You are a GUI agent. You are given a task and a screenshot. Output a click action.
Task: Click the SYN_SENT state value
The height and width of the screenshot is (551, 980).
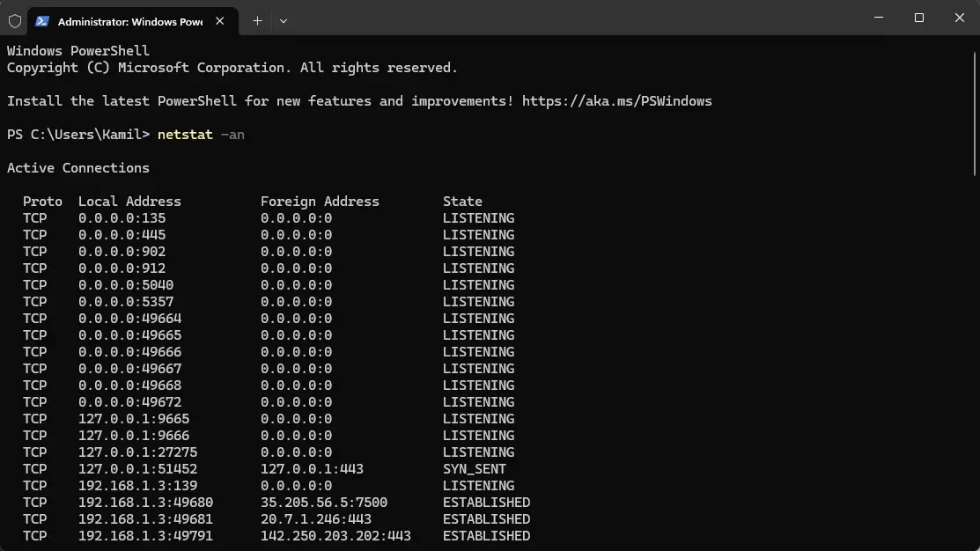pyautogui.click(x=475, y=469)
